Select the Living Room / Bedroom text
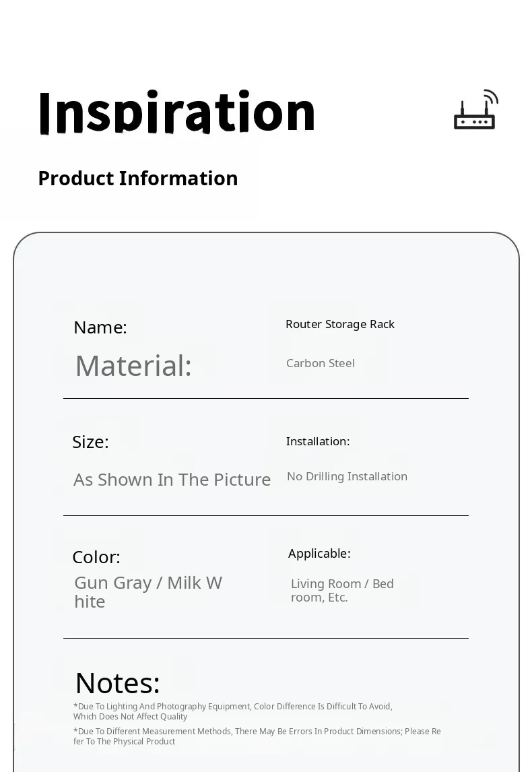Viewport: 532px width, 772px height. tap(342, 590)
